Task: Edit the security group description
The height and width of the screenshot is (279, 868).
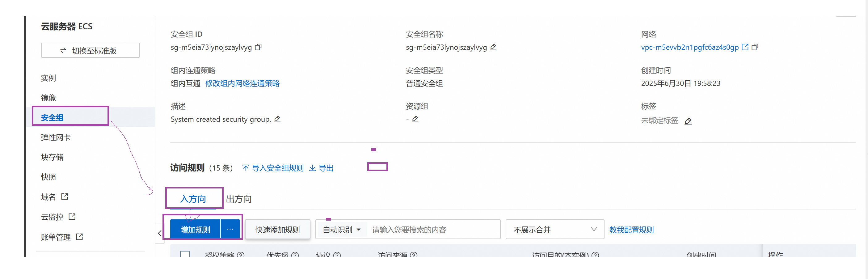Action: [277, 119]
